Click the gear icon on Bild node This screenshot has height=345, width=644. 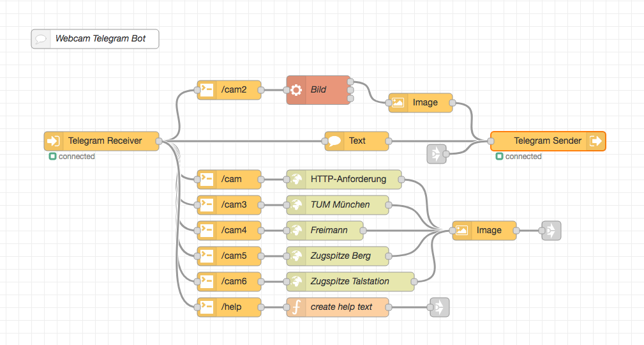pos(296,90)
